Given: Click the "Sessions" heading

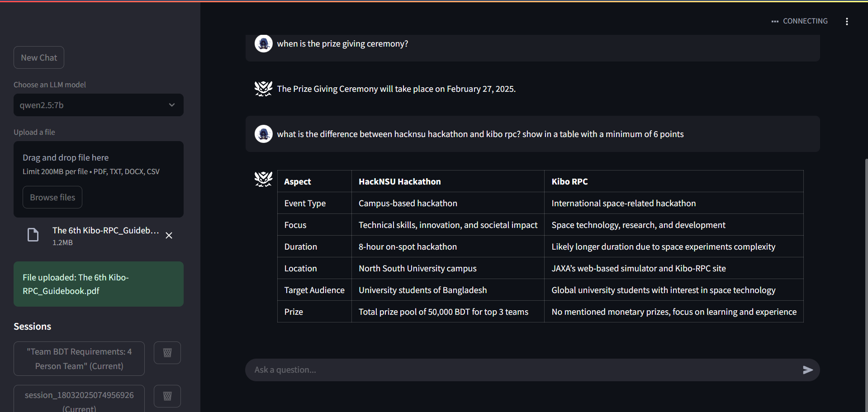Looking at the screenshot, I should (x=33, y=327).
